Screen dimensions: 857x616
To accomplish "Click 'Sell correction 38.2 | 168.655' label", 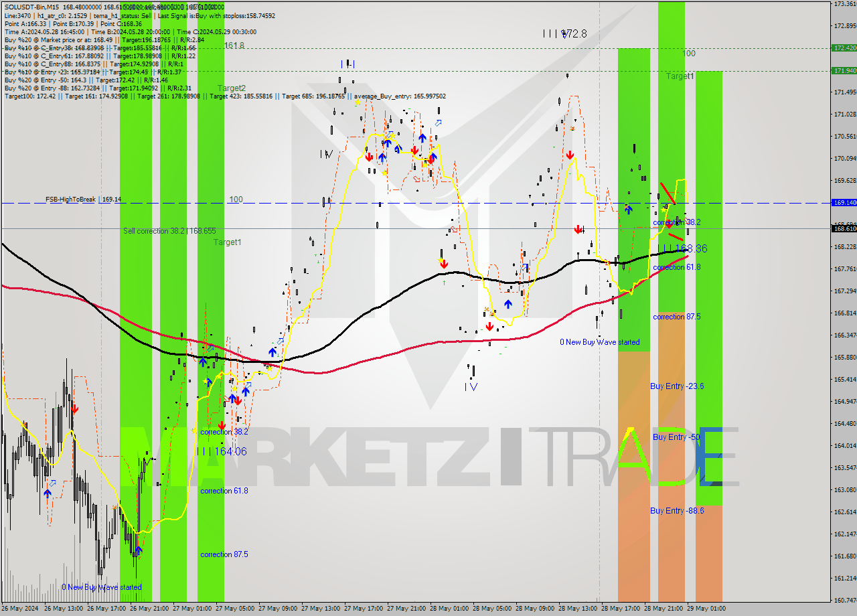I will [x=169, y=230].
